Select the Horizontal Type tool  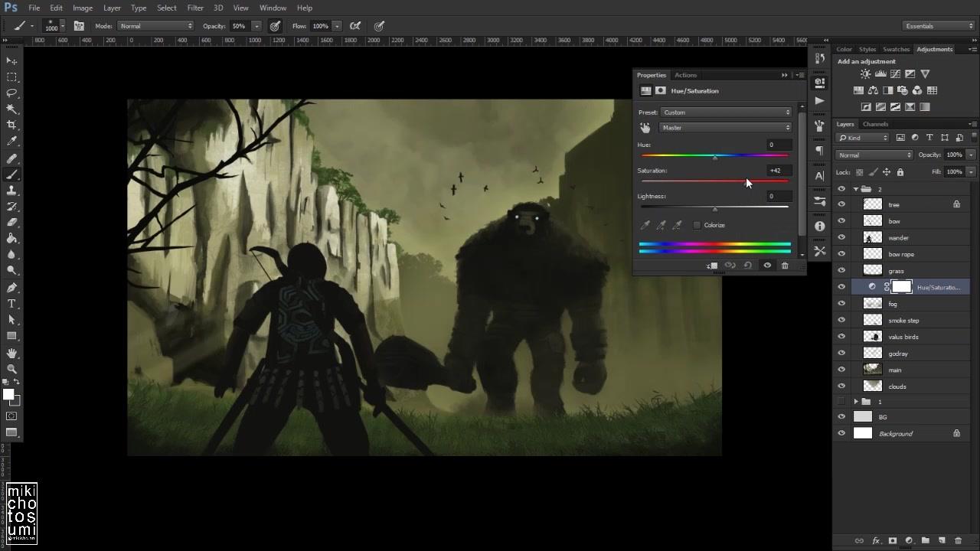(11, 304)
